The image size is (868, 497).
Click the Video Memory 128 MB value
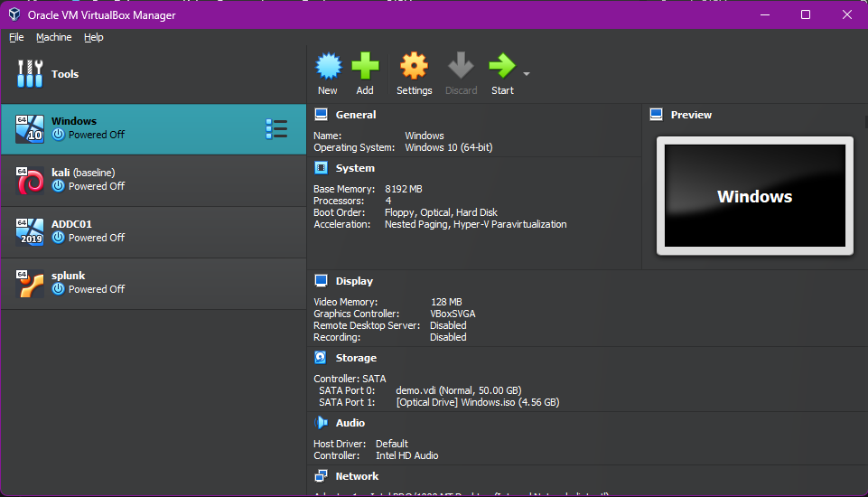click(446, 302)
